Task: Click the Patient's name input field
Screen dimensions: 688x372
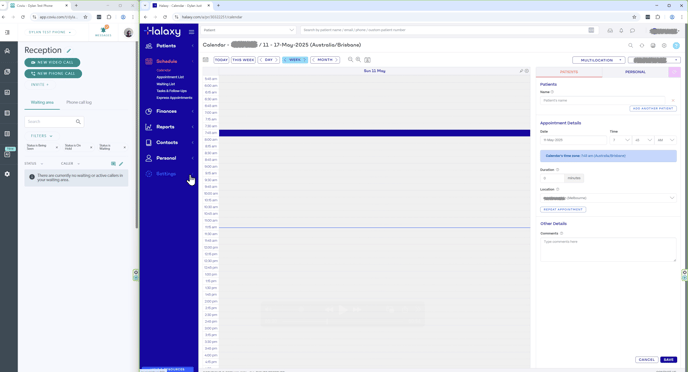Action: click(602, 100)
